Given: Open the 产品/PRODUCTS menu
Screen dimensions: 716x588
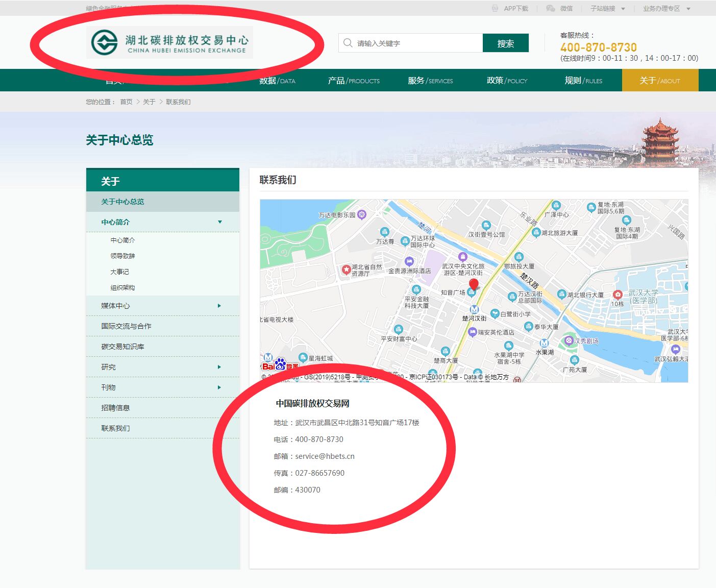Looking at the screenshot, I should point(354,81).
